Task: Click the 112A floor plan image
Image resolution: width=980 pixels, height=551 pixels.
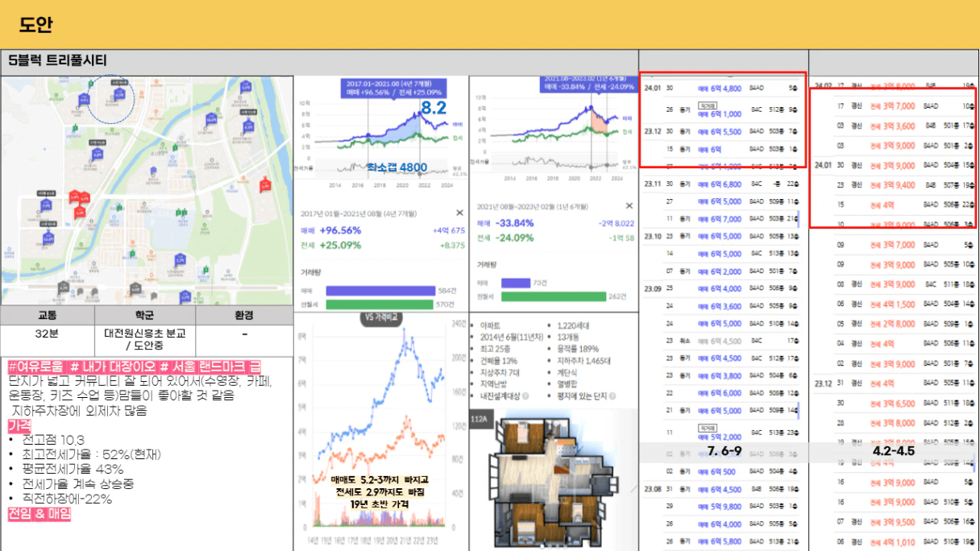Action: coord(554,483)
